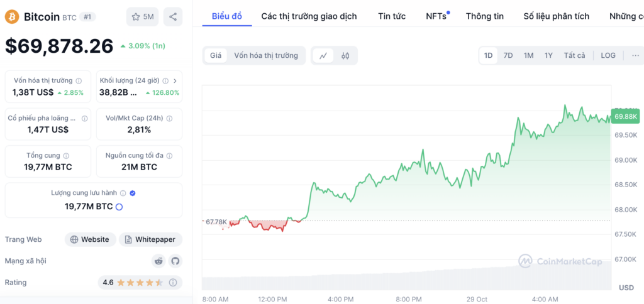Screen dimensions: 644x304
Task: Open Các thị trường giao dịch tab
Action: (309, 16)
